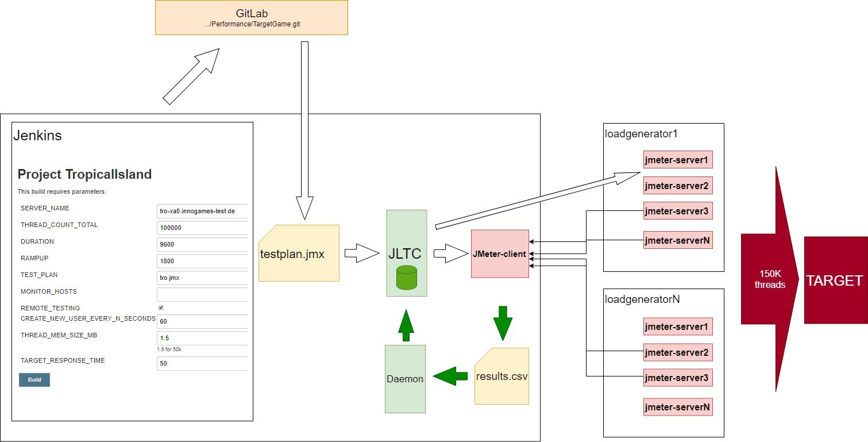Click the DURATION parameter label
Screen dimensions: 868x442
pos(37,241)
